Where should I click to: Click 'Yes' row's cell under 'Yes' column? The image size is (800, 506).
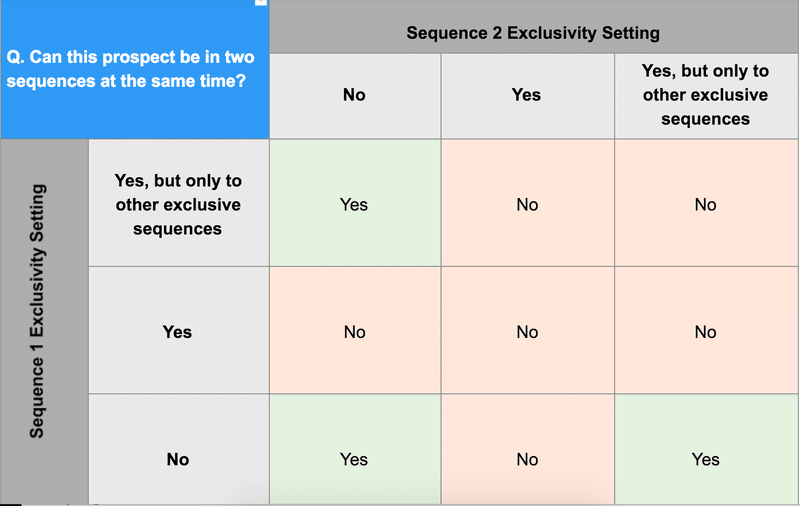[527, 330]
